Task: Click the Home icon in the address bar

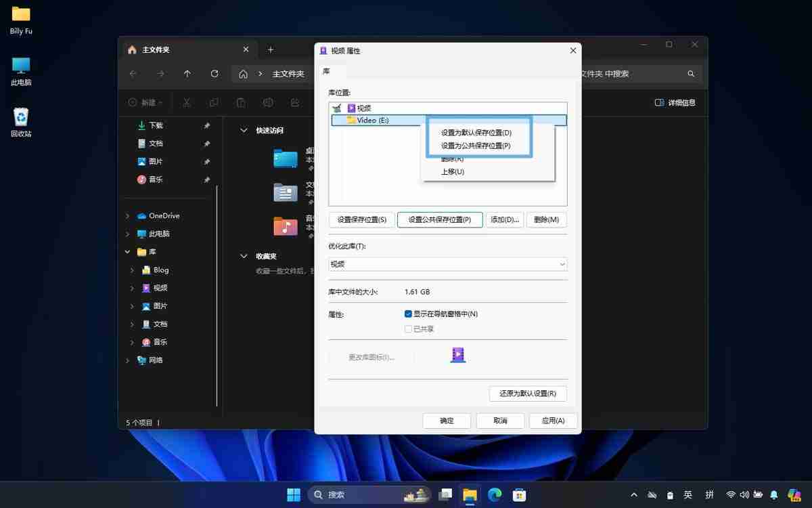Action: (243, 74)
